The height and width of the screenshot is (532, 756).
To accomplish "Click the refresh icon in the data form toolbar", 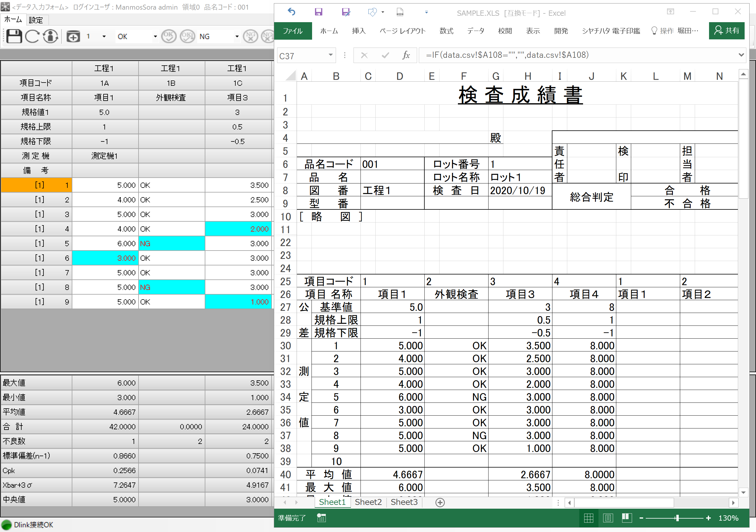I will coord(32,36).
